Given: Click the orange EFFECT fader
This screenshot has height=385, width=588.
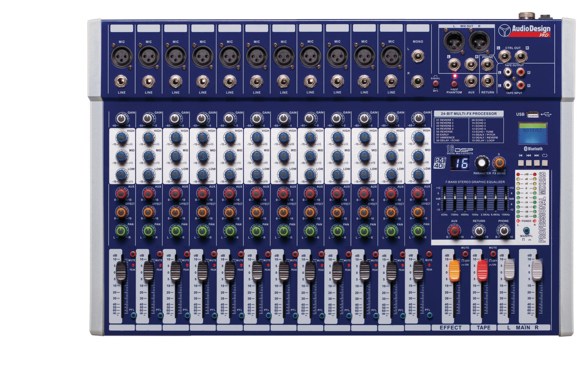Looking at the screenshot, I should pyautogui.click(x=454, y=270).
